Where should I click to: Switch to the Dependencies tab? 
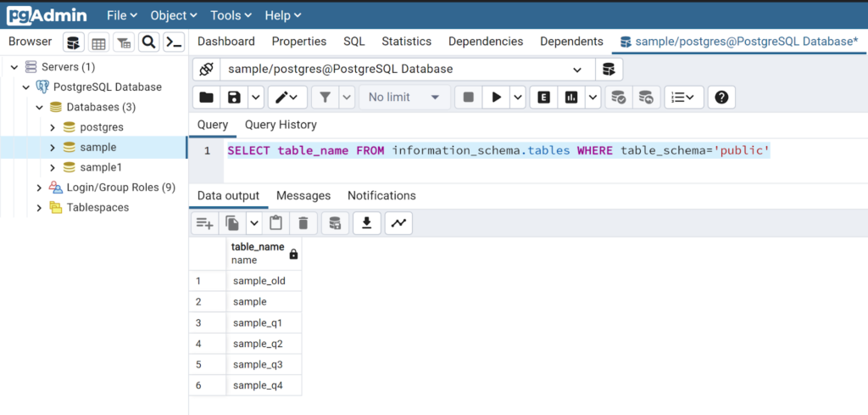tap(486, 42)
